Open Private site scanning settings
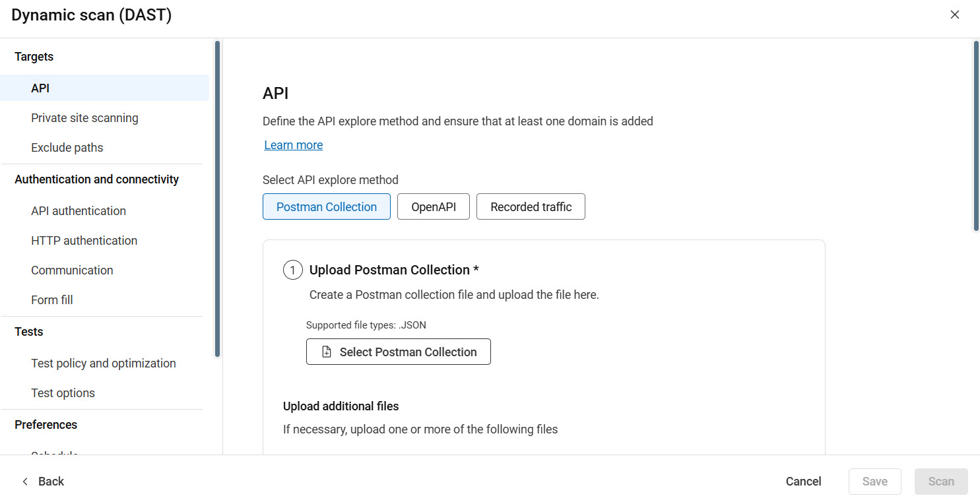 click(x=84, y=117)
